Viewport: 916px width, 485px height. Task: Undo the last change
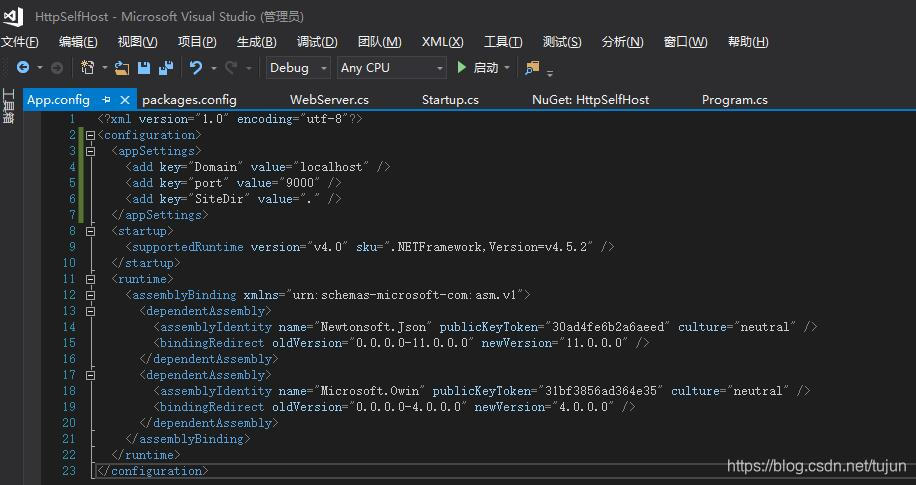pyautogui.click(x=196, y=68)
